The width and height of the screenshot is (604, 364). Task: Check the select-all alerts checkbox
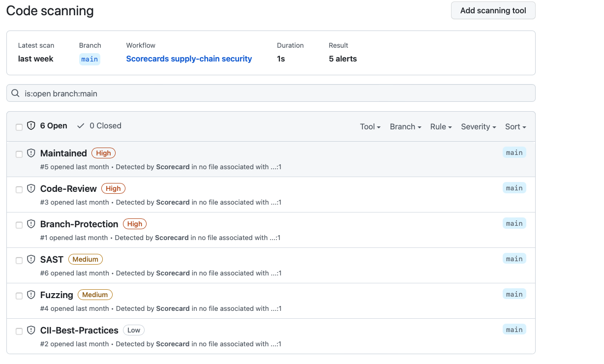[x=19, y=127]
